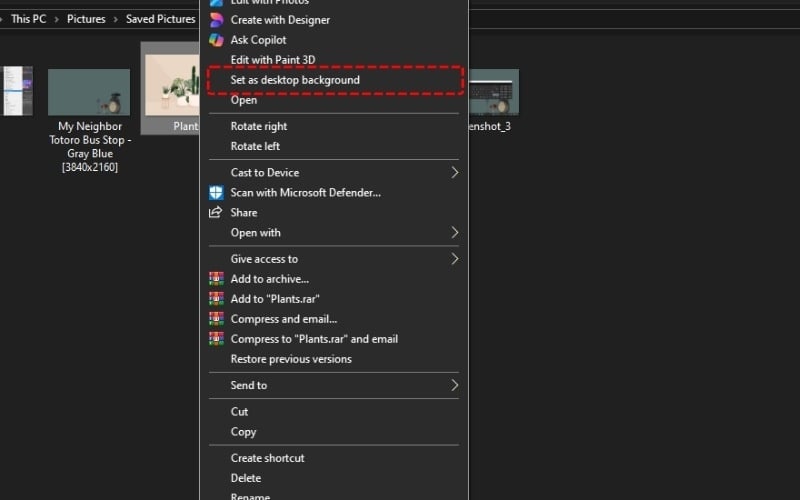This screenshot has width=800, height=500.
Task: Click the Designer icon beside Create with Designer
Action: tap(215, 20)
